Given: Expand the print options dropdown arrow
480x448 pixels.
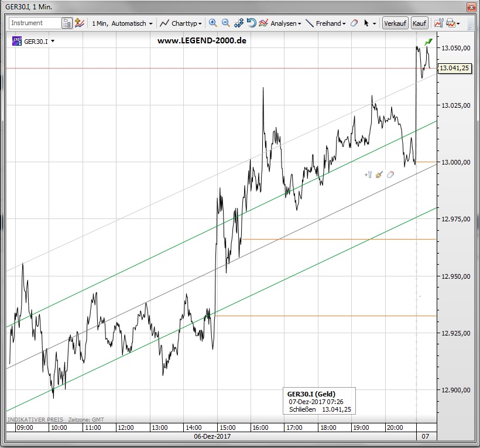Looking at the screenshot, I should click(458, 23).
